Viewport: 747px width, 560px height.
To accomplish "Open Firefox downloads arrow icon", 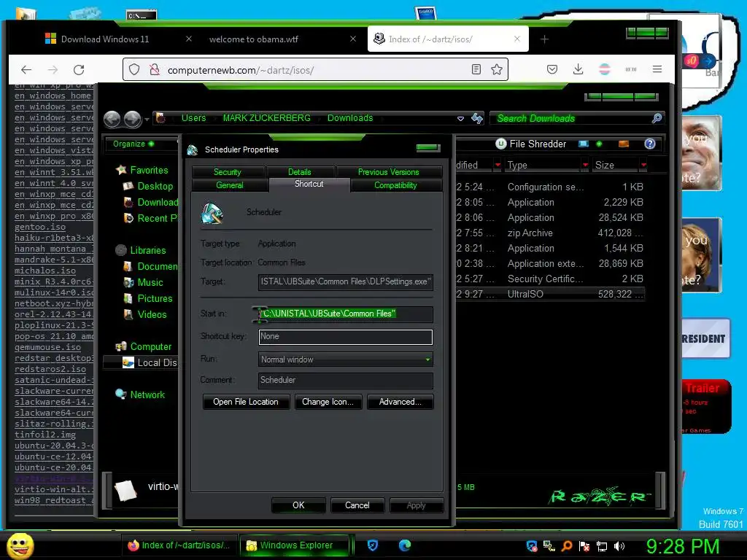I will coord(578,69).
